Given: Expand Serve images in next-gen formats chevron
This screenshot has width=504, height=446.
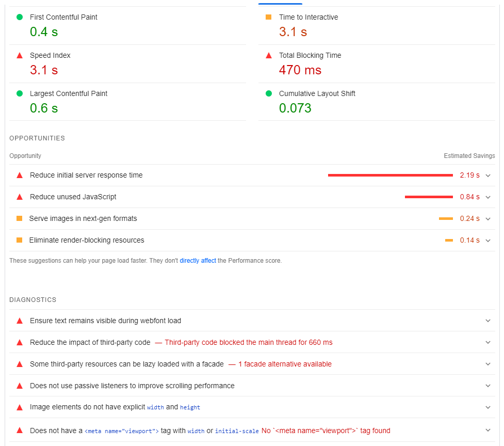Looking at the screenshot, I should [488, 219].
